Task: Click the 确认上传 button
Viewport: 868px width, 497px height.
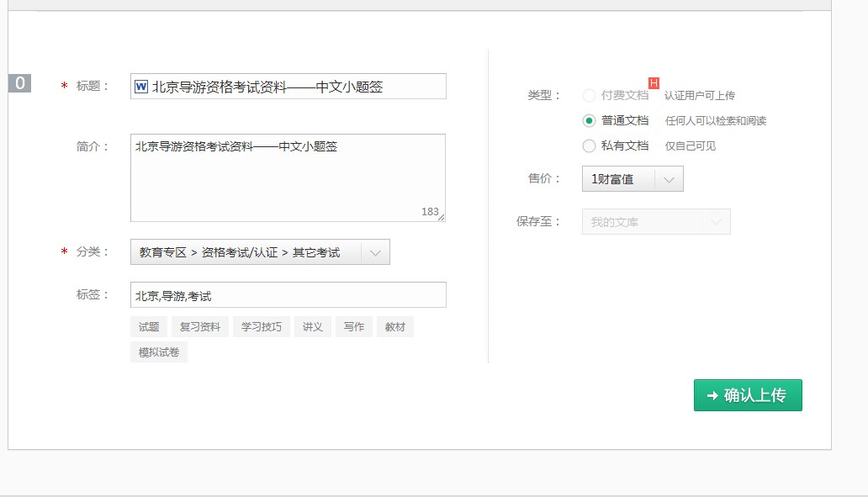Action: click(748, 395)
